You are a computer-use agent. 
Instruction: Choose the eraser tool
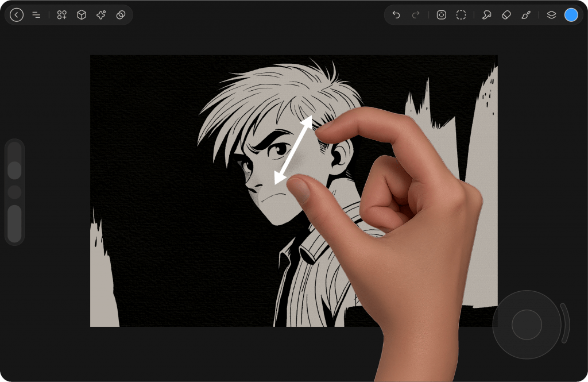tap(506, 15)
